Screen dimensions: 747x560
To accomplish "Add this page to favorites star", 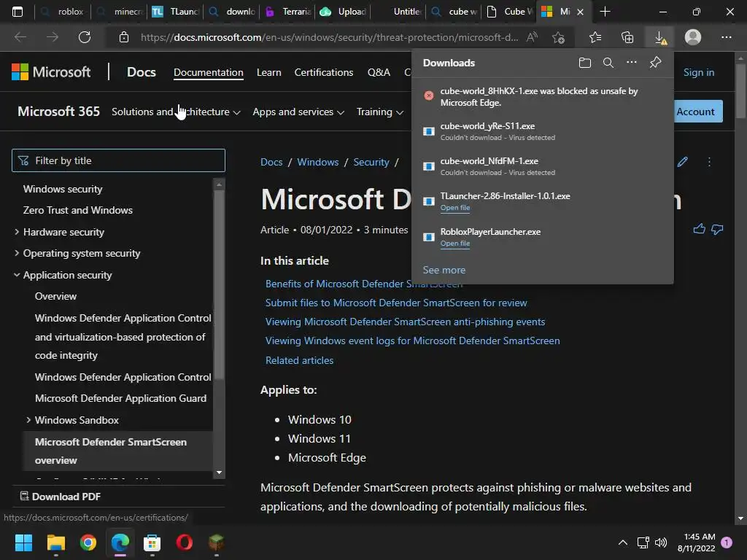I will tap(558, 37).
